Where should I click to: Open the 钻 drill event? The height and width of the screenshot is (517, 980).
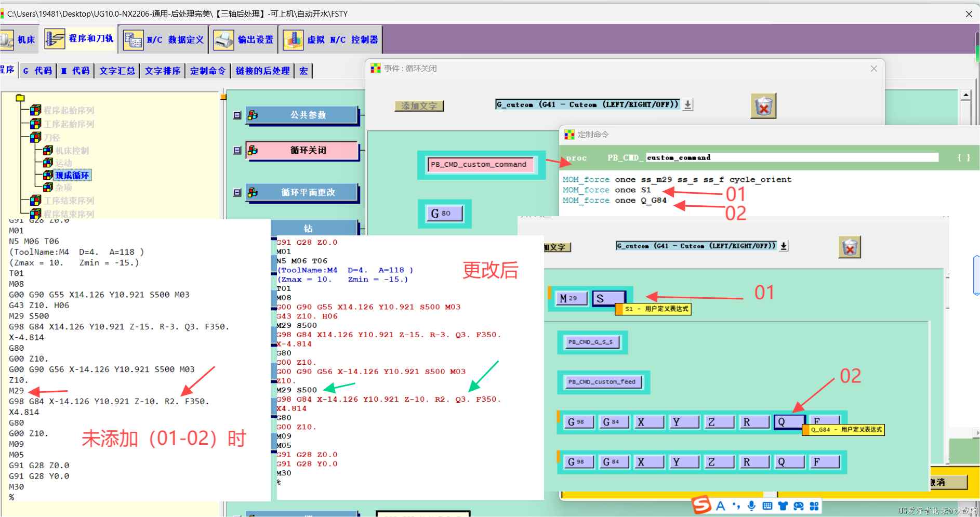click(x=314, y=228)
